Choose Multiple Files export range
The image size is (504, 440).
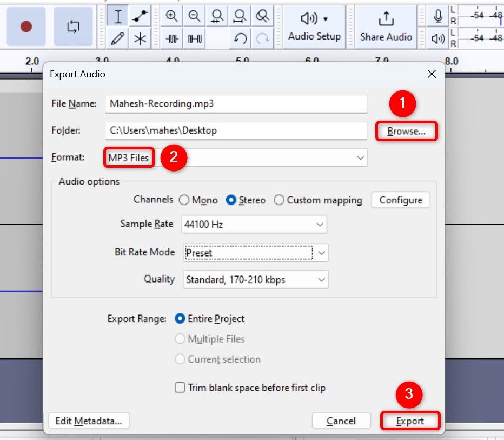(x=179, y=339)
